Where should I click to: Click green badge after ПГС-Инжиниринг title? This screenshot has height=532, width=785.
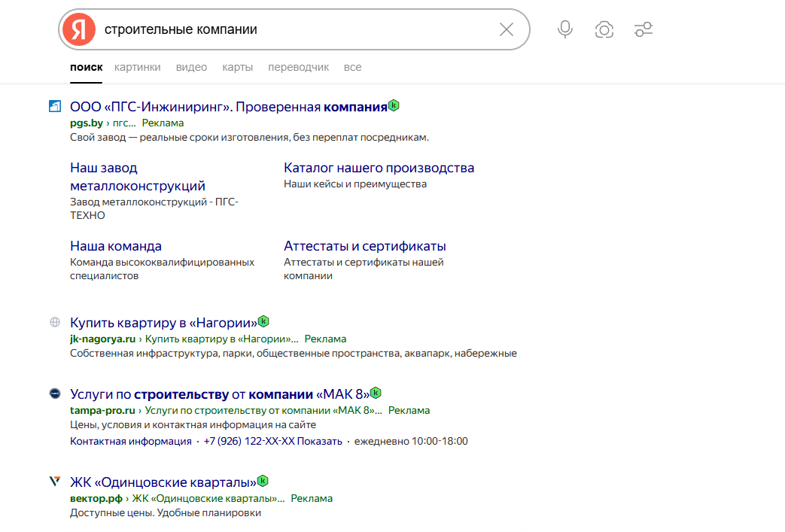point(394,105)
